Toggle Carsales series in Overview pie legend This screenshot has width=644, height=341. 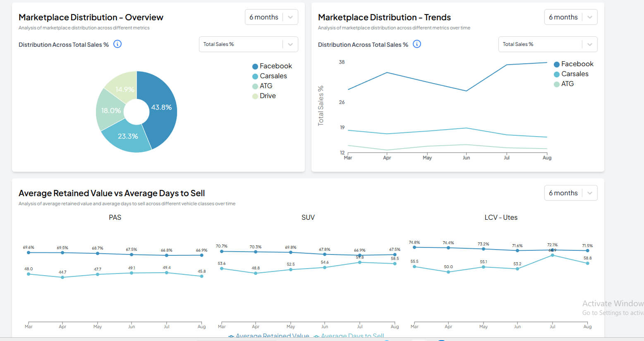[x=269, y=76]
